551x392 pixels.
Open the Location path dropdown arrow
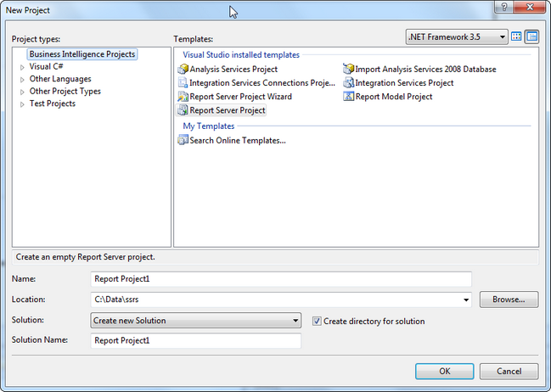click(x=466, y=300)
